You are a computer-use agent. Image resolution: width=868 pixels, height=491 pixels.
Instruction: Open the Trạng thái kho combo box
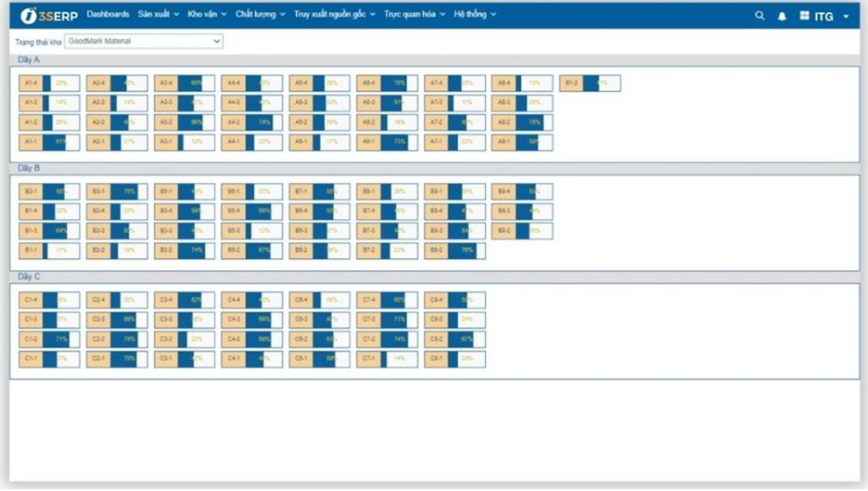143,41
